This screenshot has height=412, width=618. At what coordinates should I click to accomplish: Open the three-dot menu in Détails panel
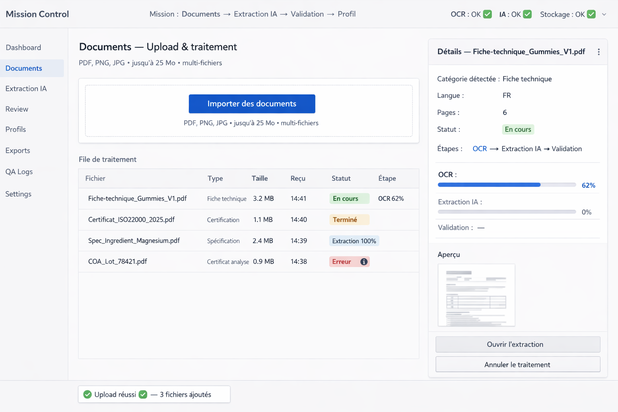click(x=599, y=52)
